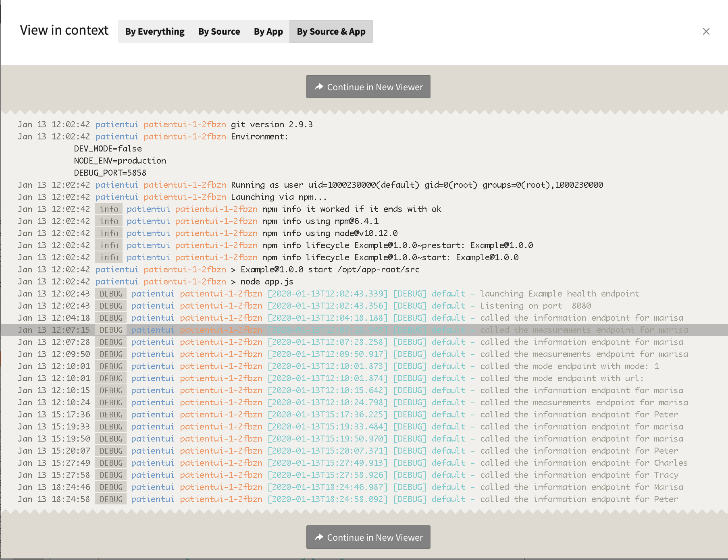
Task: Click info badge on 'it worked if it ends with ok' line
Action: pos(109,209)
